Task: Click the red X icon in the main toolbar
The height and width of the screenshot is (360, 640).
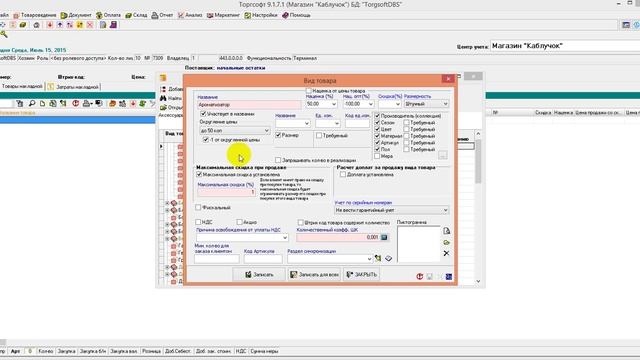Action: [x=90, y=25]
